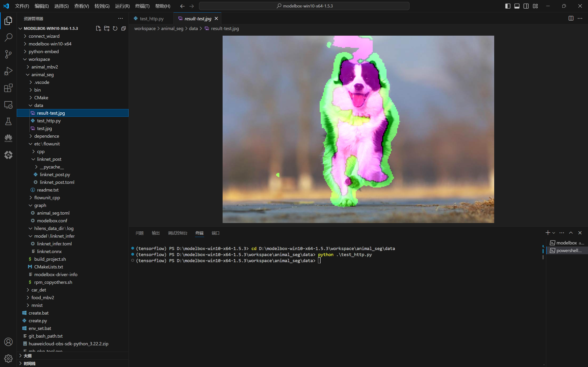
Task: Open the new terminal dropdown arrow
Action: pyautogui.click(x=554, y=233)
